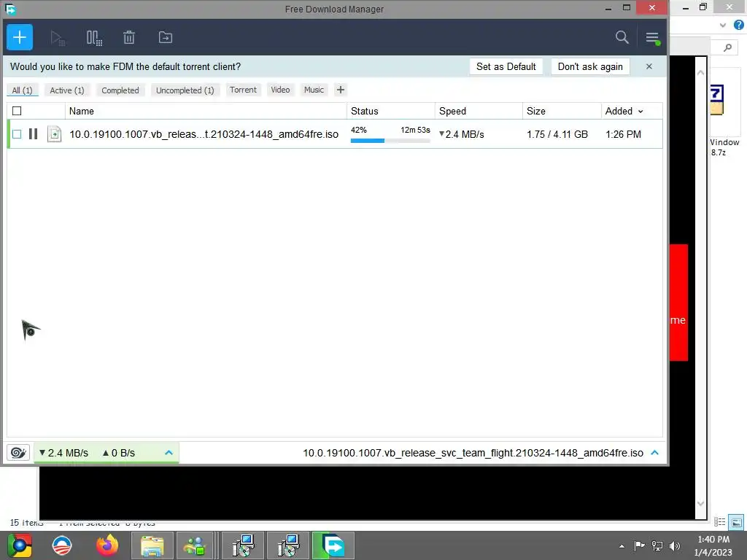The height and width of the screenshot is (560, 747).
Task: Delete selected downloads using the trash icon
Action: coord(129,38)
